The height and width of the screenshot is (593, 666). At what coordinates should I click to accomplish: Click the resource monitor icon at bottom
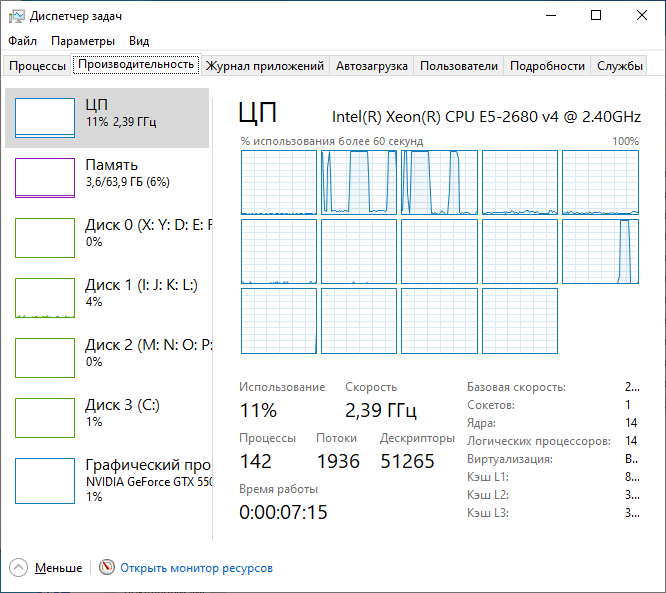107,568
